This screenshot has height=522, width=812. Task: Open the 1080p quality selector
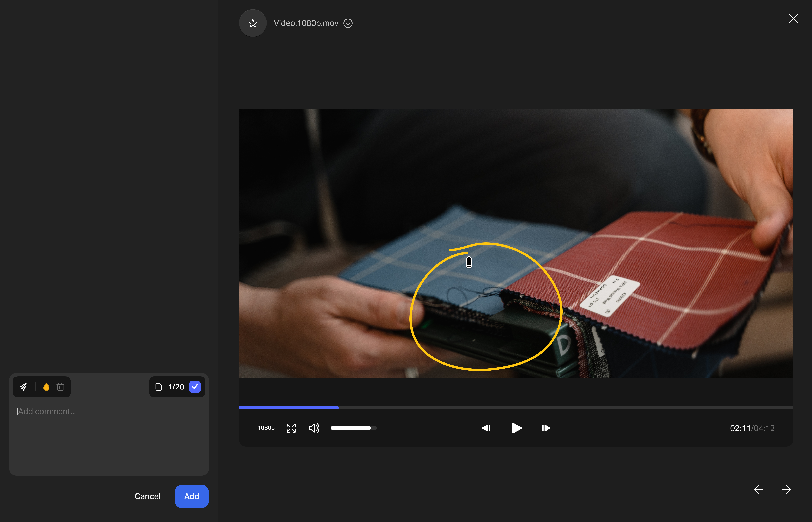click(266, 428)
